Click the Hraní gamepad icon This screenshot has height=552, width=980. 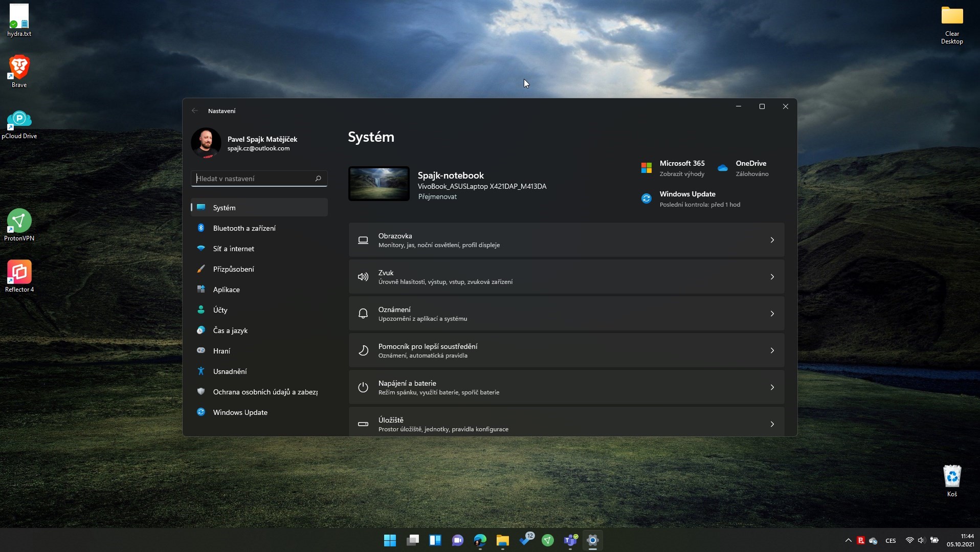point(201,350)
